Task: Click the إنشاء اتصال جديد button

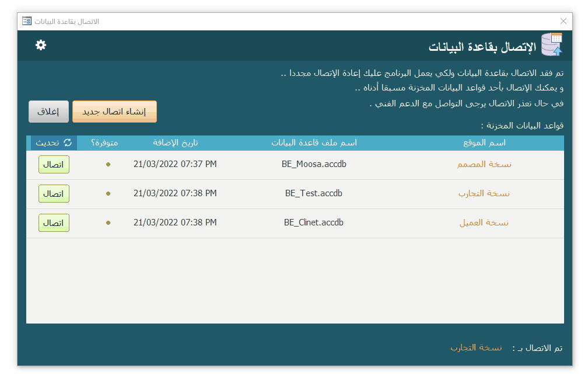Action: tap(114, 112)
